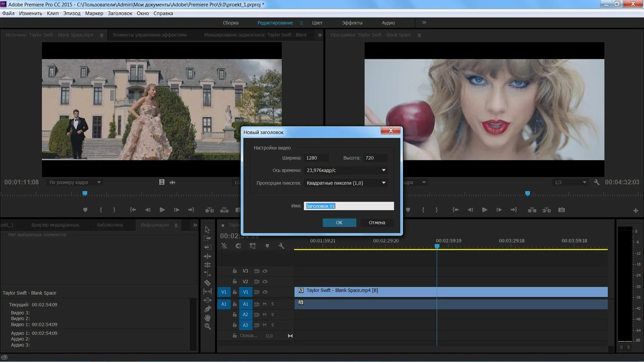Select the Hand tool
Screen dimensions: 644x362
click(x=207, y=318)
